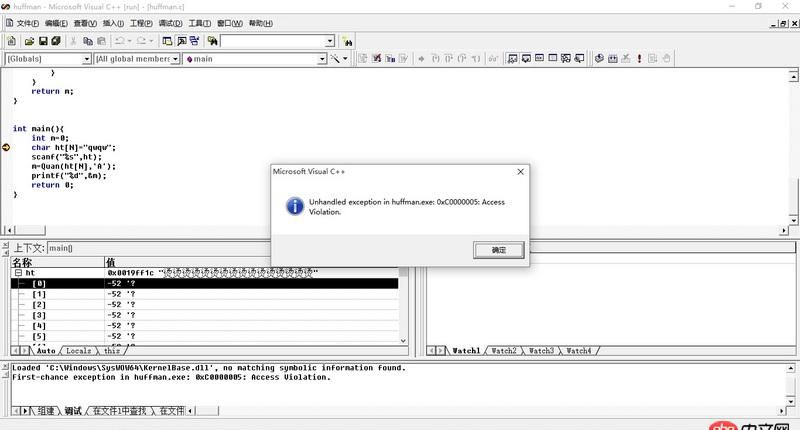Click the variables pane scroll down arrow
This screenshot has width=800, height=430.
[403, 341]
